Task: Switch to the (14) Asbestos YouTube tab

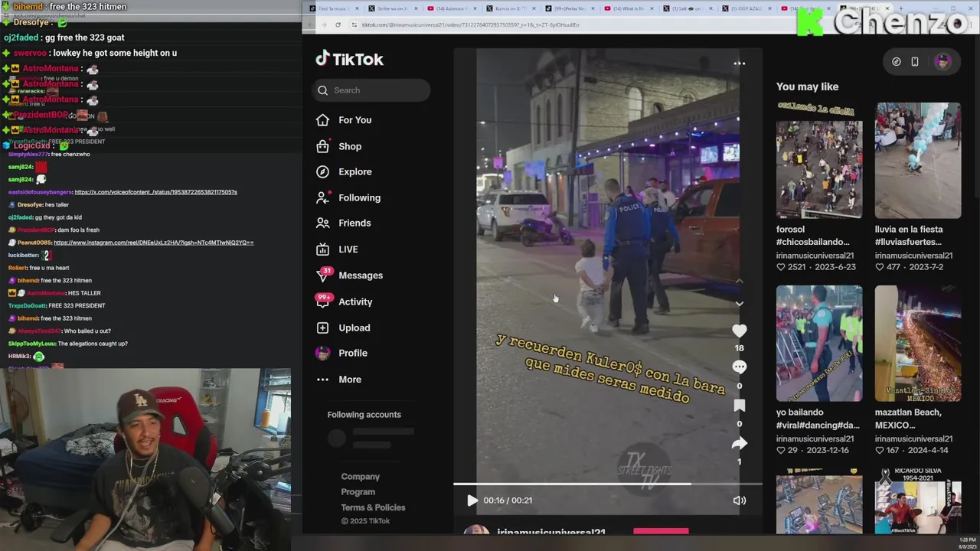Action: (x=452, y=8)
